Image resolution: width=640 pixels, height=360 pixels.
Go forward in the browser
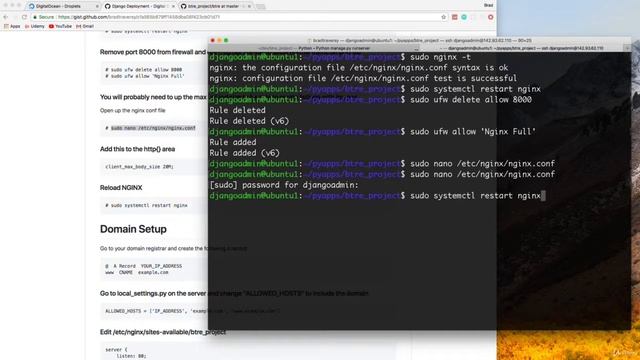click(x=15, y=17)
